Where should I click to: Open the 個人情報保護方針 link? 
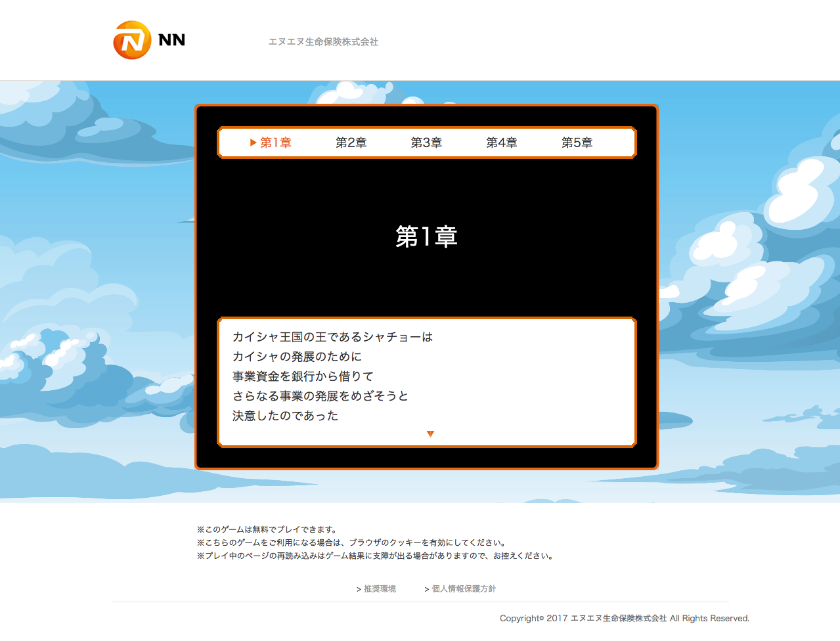464,589
